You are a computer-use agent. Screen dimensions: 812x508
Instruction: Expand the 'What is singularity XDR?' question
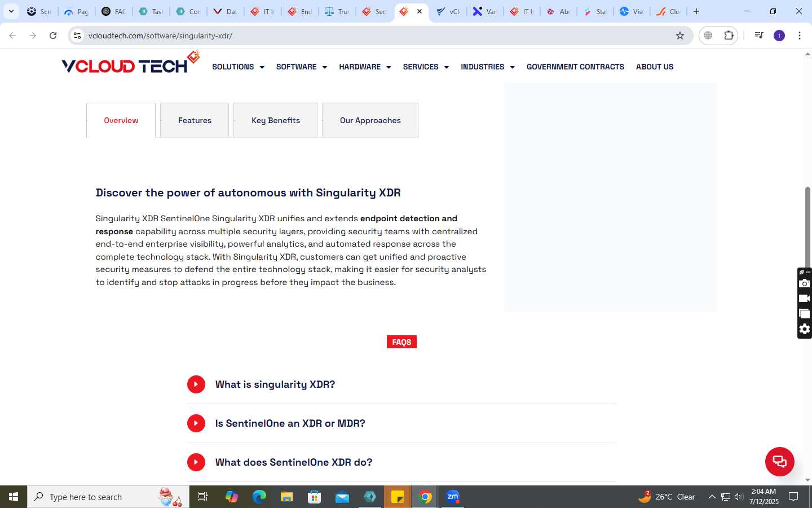click(x=401, y=384)
